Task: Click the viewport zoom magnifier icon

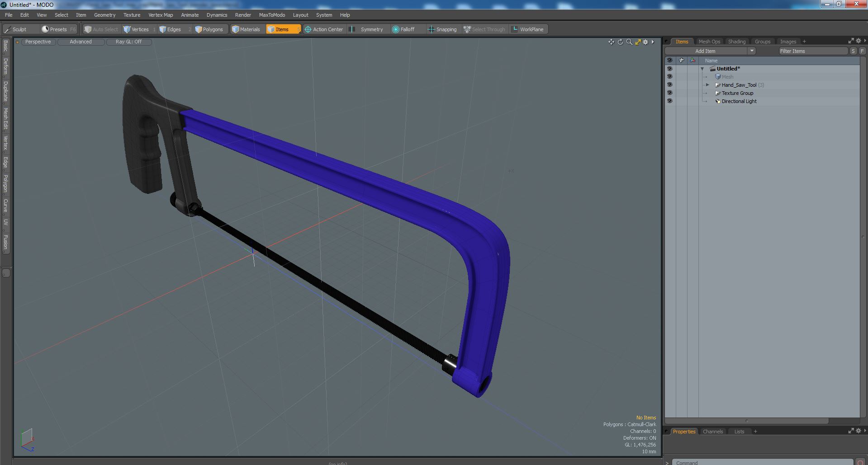Action: [629, 42]
